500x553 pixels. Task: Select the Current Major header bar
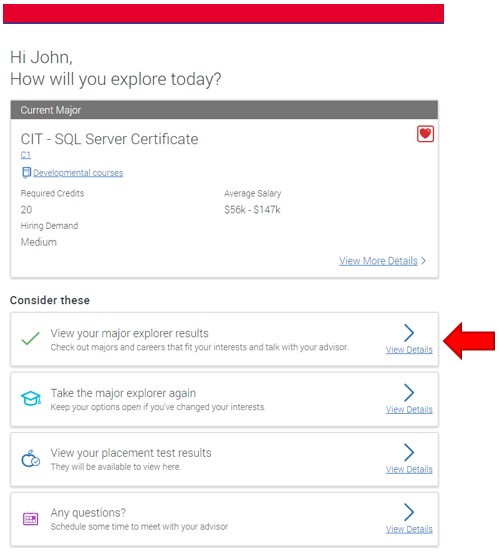[x=224, y=110]
